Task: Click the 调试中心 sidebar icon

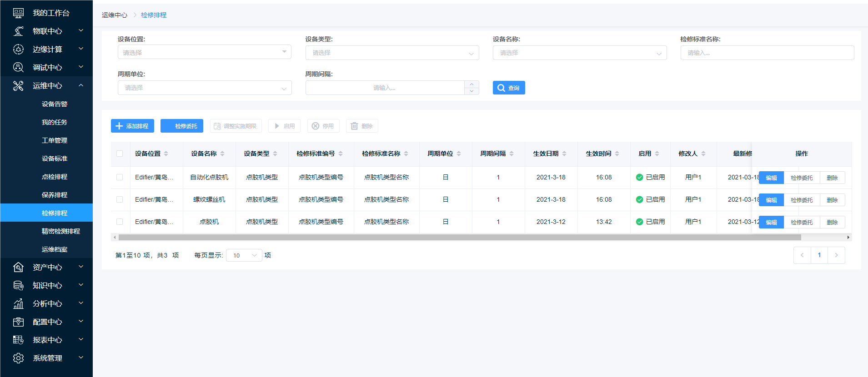Action: click(x=18, y=68)
